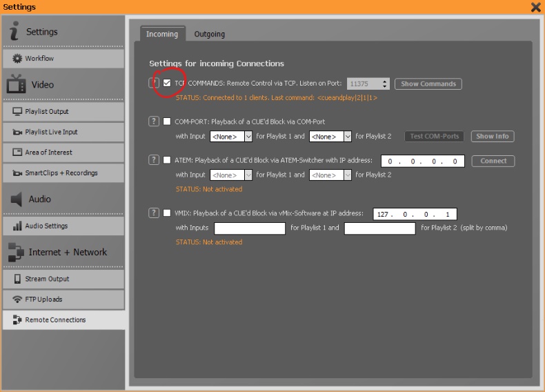Open the Workflow settings page
Image resolution: width=545 pixels, height=392 pixels.
pyautogui.click(x=63, y=59)
